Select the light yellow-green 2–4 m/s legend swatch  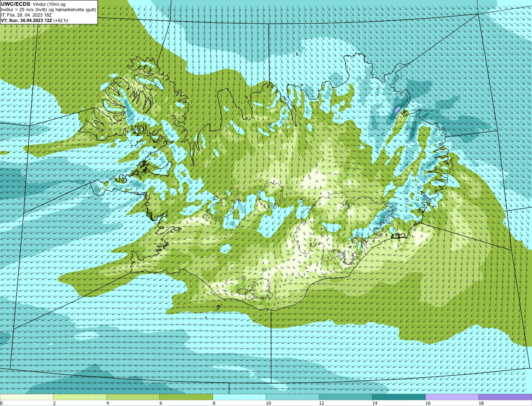point(80,397)
